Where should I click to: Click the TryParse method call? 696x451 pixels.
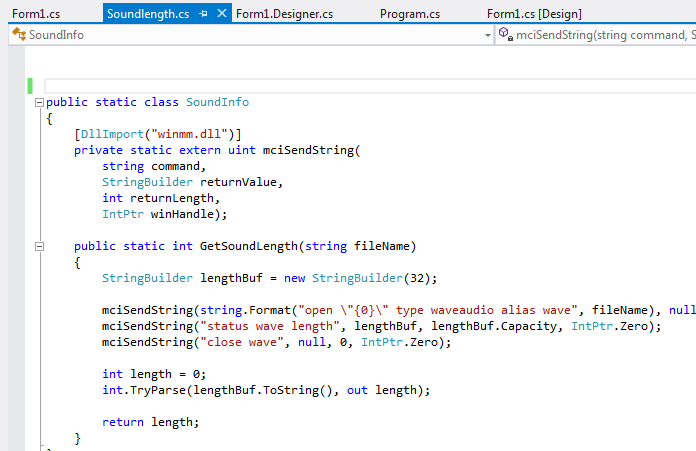coord(158,390)
